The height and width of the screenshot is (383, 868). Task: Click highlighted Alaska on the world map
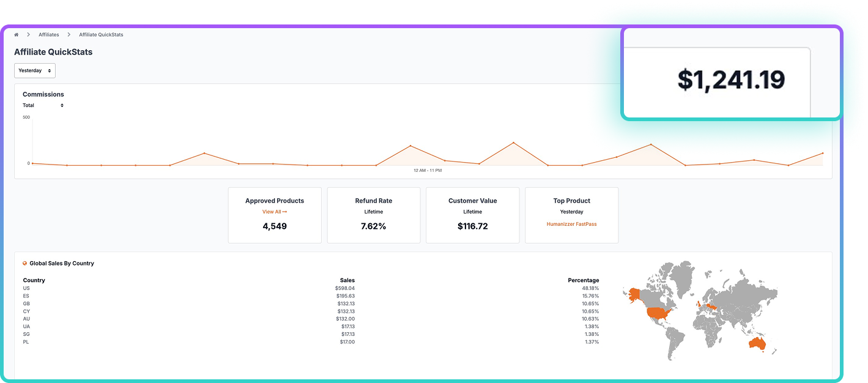(x=632, y=294)
